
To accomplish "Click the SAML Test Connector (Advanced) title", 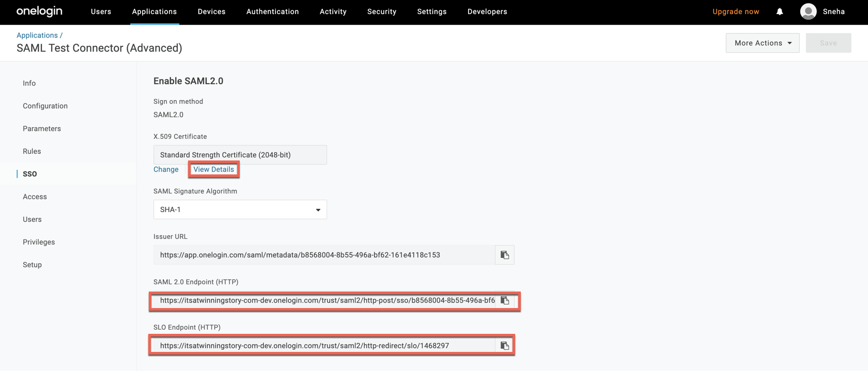I will [99, 48].
